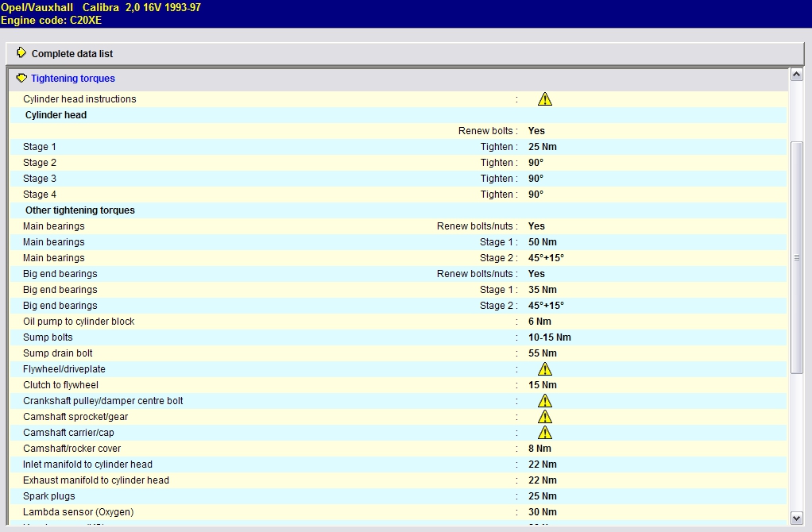The height and width of the screenshot is (532, 812).
Task: Click the 25 Nm value for Stage 1
Action: click(542, 147)
